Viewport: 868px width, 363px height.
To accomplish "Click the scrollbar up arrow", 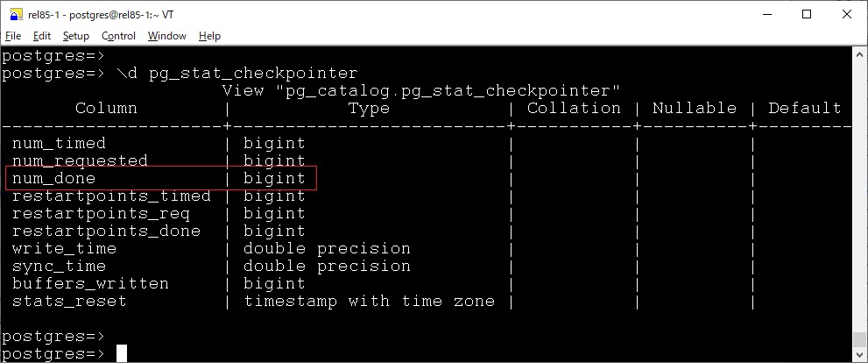I will 860,55.
